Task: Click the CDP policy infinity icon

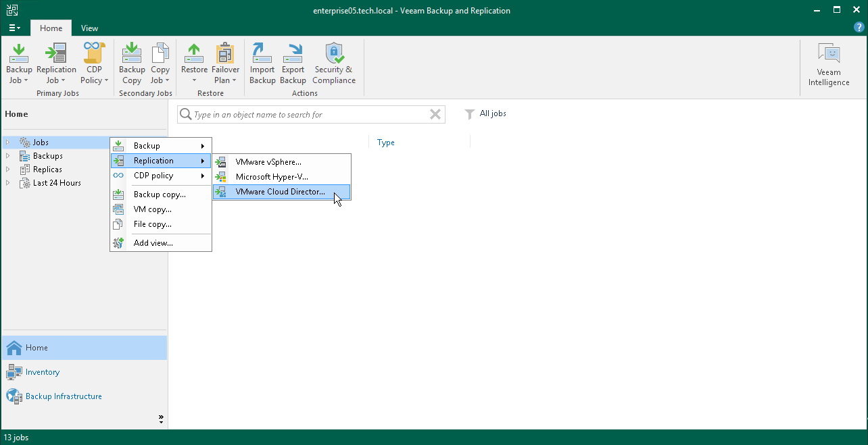Action: pos(118,176)
